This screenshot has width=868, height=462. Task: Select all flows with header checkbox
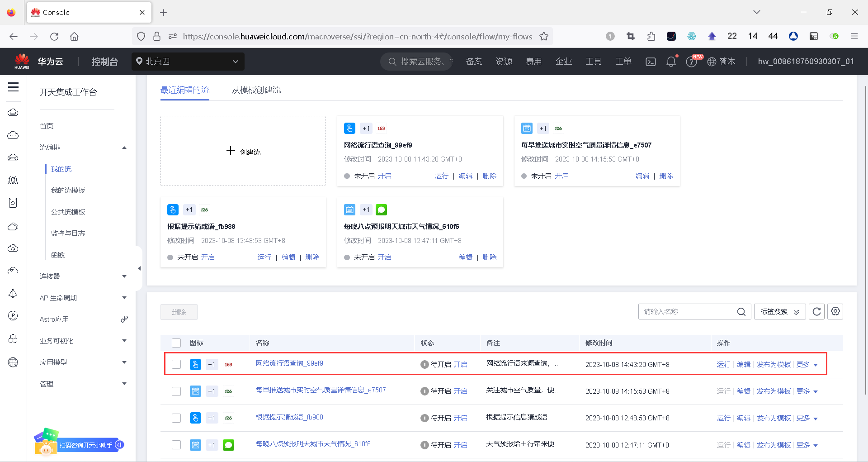(176, 343)
